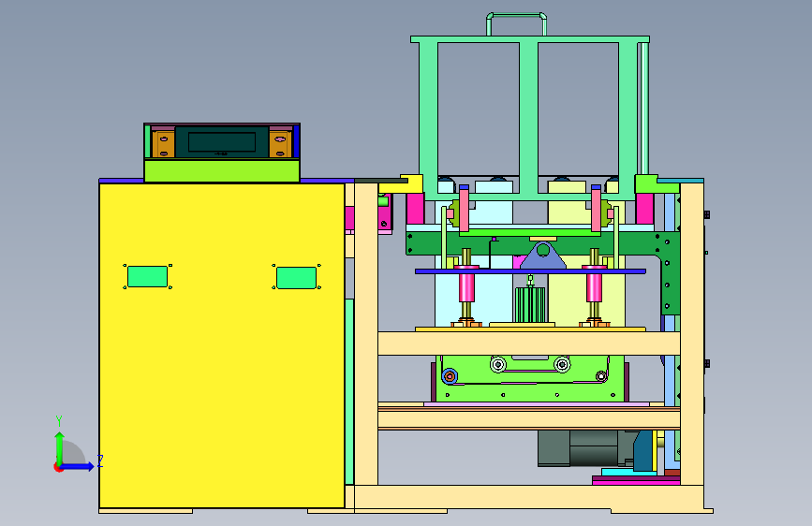Click the red origin ball of the axis triad
Image resolution: width=812 pixels, height=526 pixels.
coord(58,467)
